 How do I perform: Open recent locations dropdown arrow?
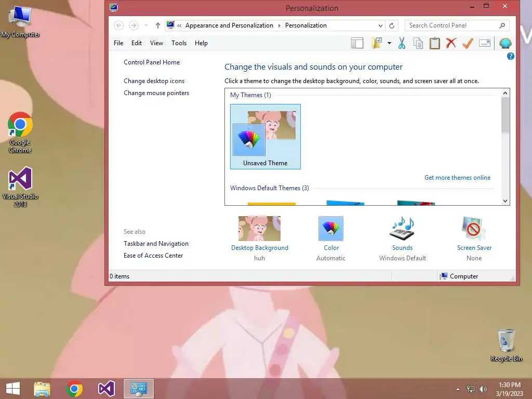coord(146,25)
